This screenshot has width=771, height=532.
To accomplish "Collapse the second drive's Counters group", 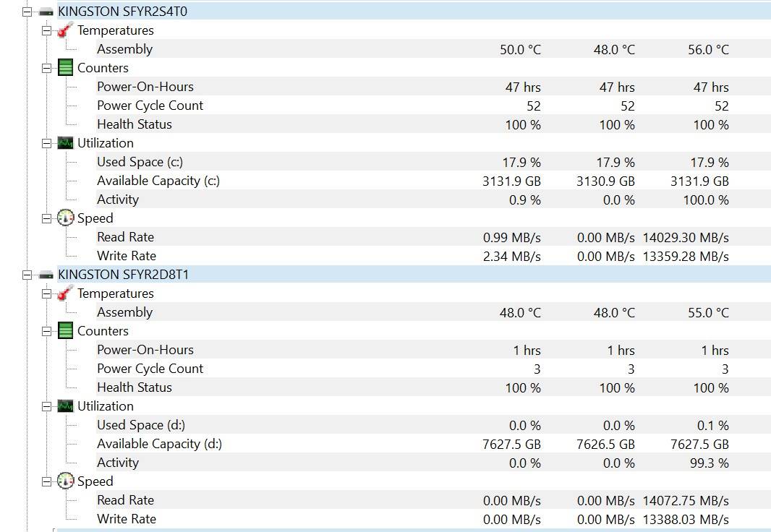I will 46,331.
